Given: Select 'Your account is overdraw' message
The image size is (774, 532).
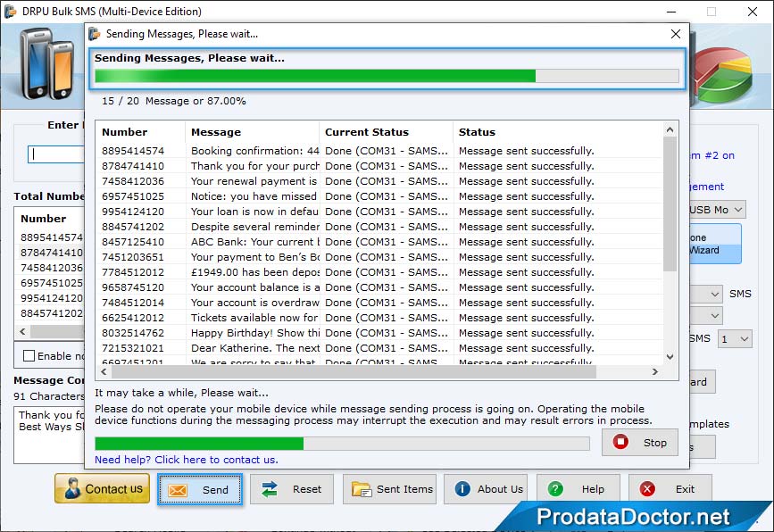Looking at the screenshot, I should 255,303.
